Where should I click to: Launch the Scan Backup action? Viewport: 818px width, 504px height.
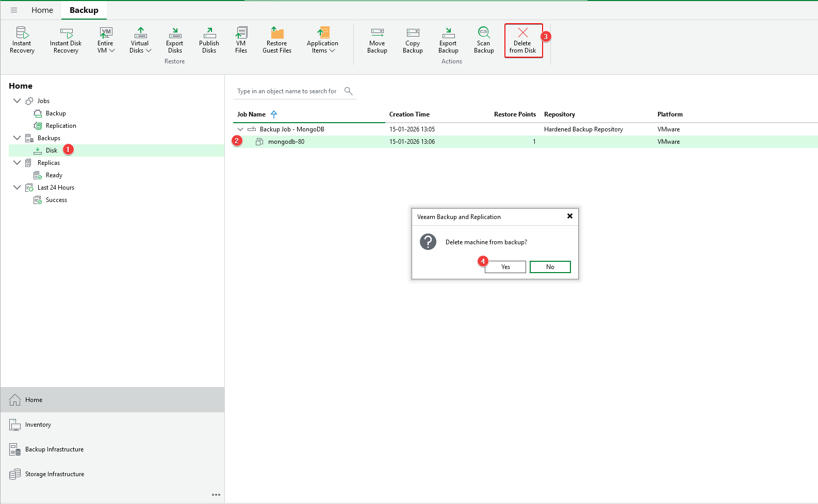click(484, 40)
